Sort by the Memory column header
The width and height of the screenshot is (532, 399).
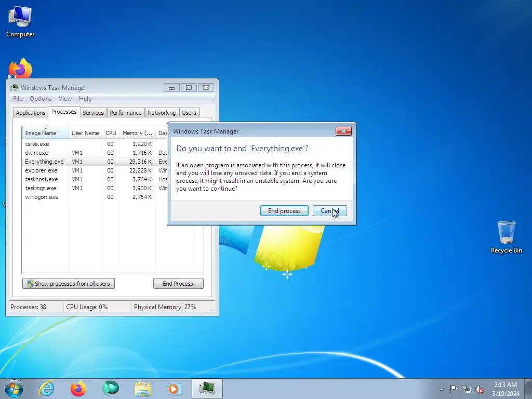137,133
